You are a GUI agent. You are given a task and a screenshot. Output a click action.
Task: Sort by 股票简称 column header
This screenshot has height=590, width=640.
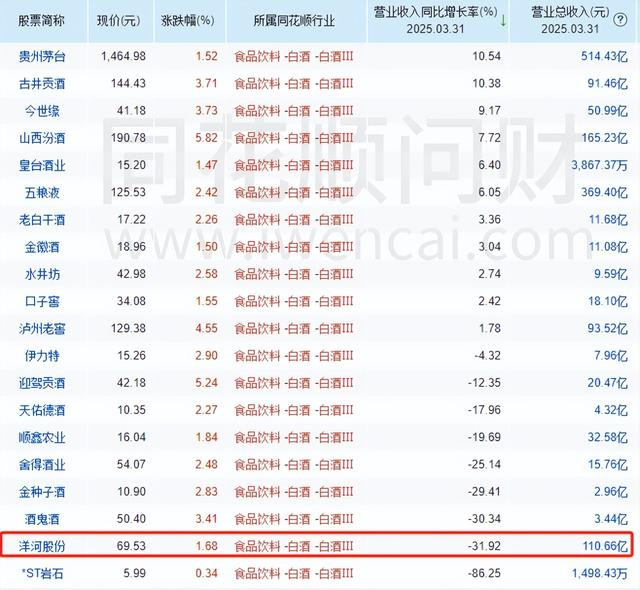(41, 20)
